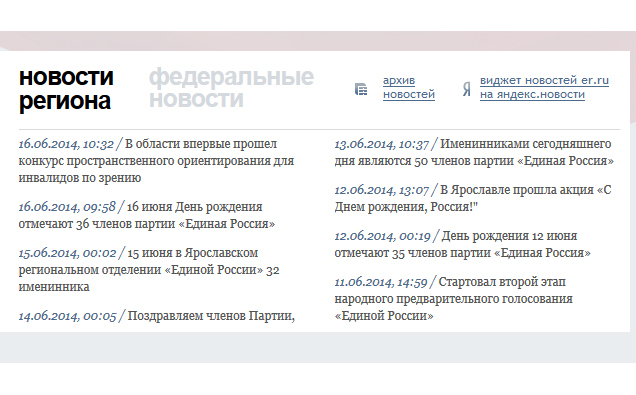Open 'В Ярославле прошла акция' news item
The height and width of the screenshot is (395, 636).
(x=473, y=198)
